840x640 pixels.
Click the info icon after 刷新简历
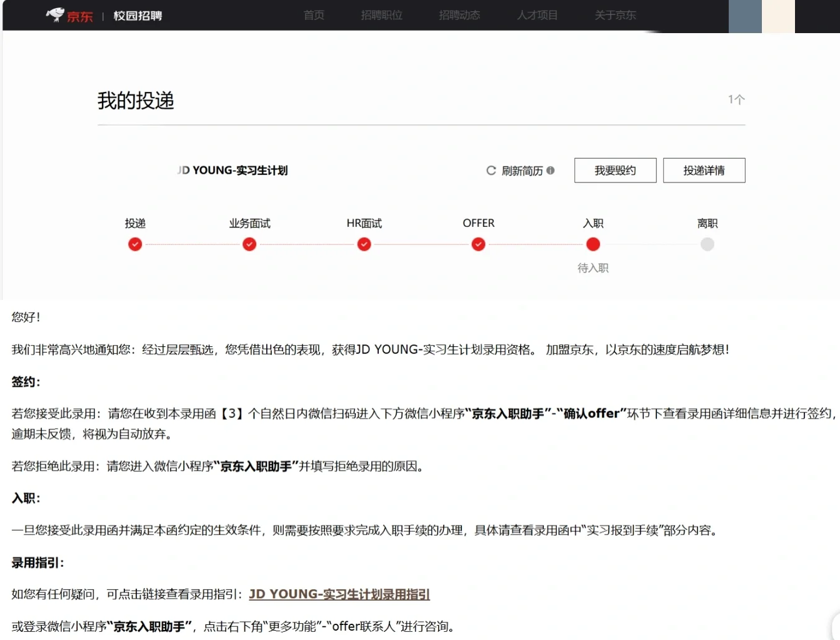coord(551,170)
